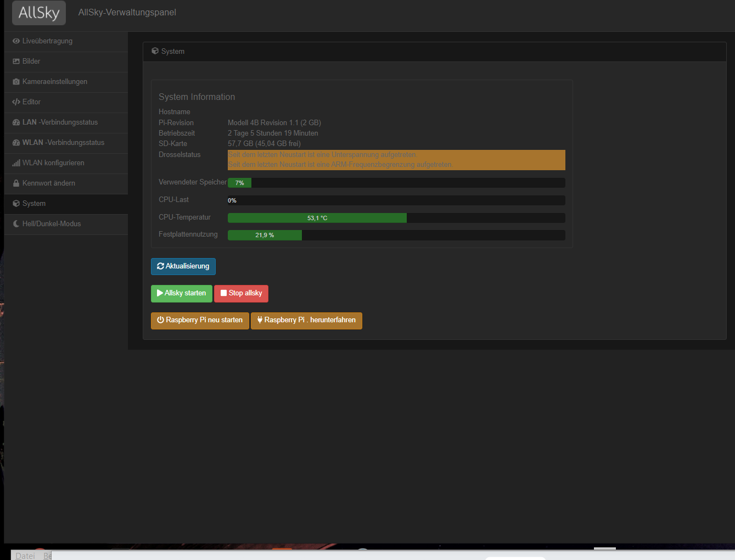735x560 pixels.
Task: Click the CPU-Temperatur label
Action: tap(184, 217)
